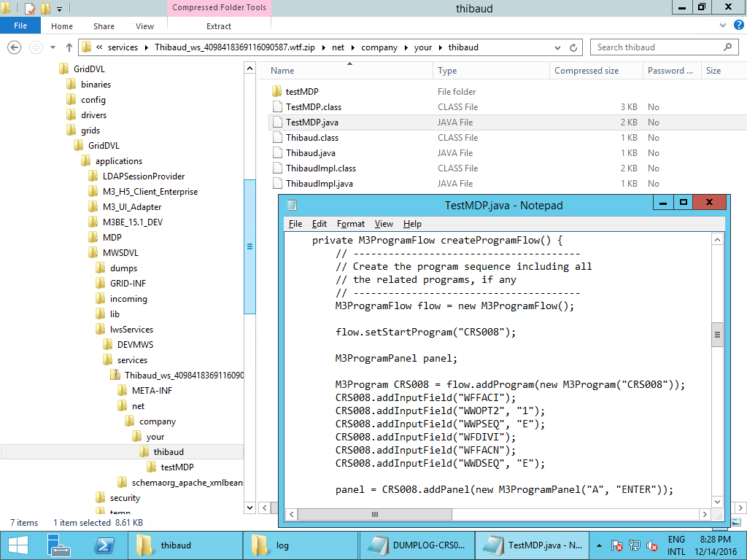Image resolution: width=747 pixels, height=560 pixels.
Task: Click the Windows Start button
Action: 18,545
